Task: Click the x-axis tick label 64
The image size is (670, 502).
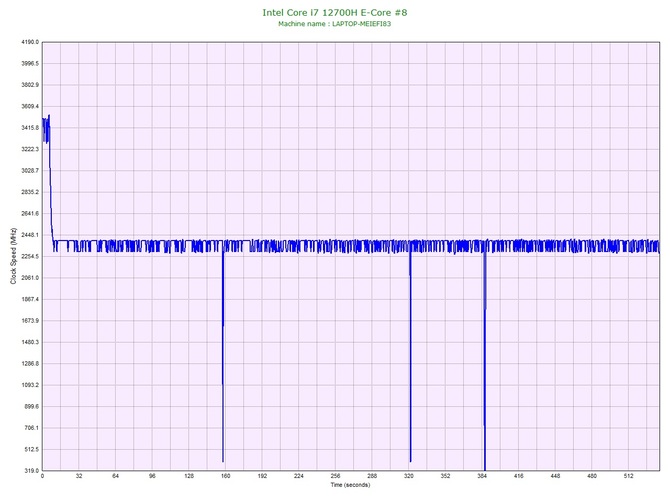Action: tap(115, 476)
